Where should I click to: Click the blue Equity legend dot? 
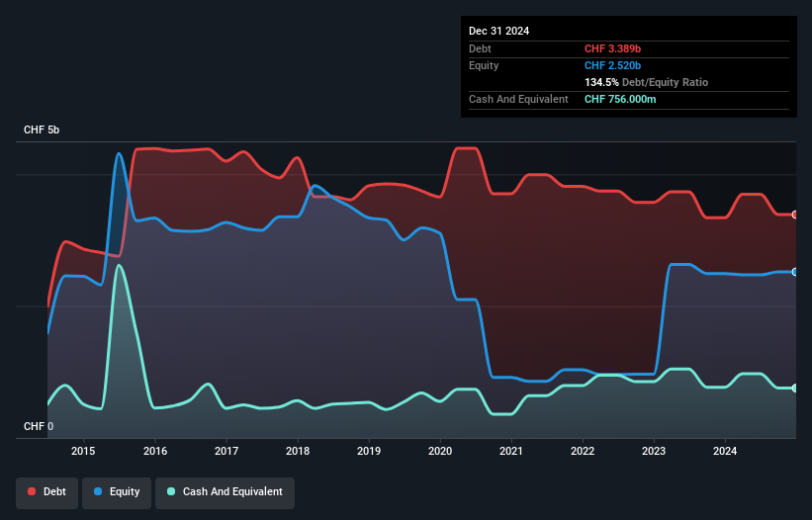tap(98, 491)
